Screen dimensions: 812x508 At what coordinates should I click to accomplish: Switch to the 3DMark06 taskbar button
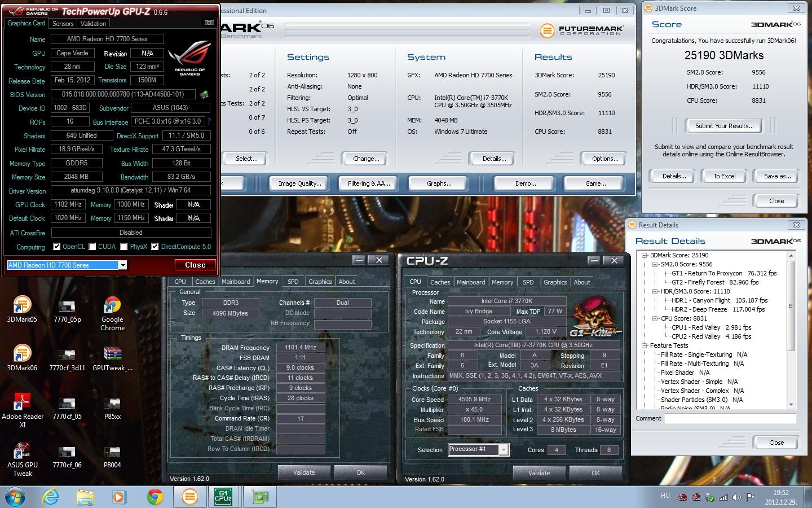[190, 497]
